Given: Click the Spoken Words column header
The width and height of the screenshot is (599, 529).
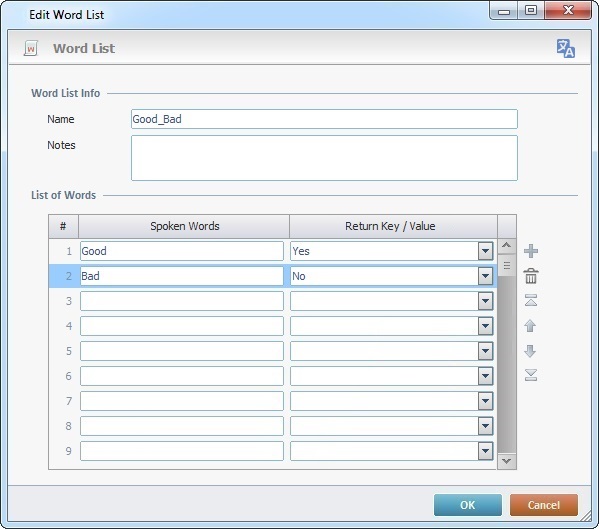Looking at the screenshot, I should coord(184,226).
